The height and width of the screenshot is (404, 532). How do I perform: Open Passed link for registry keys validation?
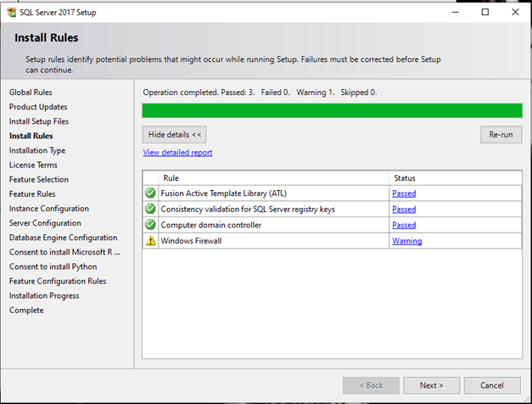(x=403, y=209)
